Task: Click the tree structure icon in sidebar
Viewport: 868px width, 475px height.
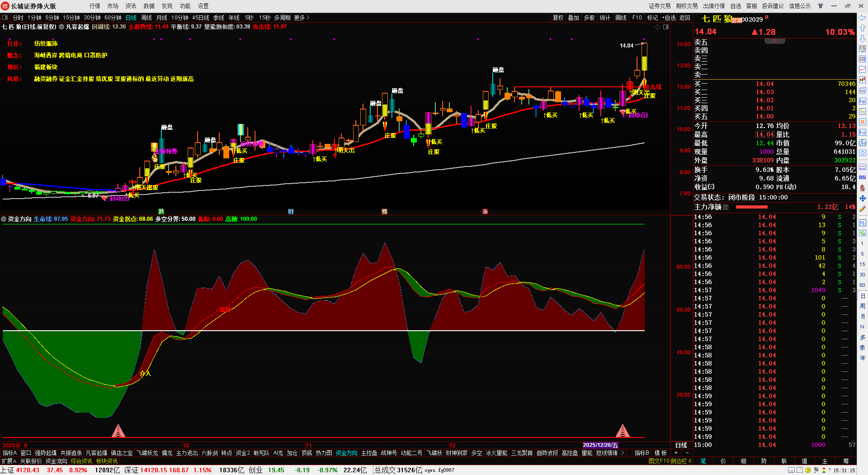Action: pyautogui.click(x=863, y=112)
